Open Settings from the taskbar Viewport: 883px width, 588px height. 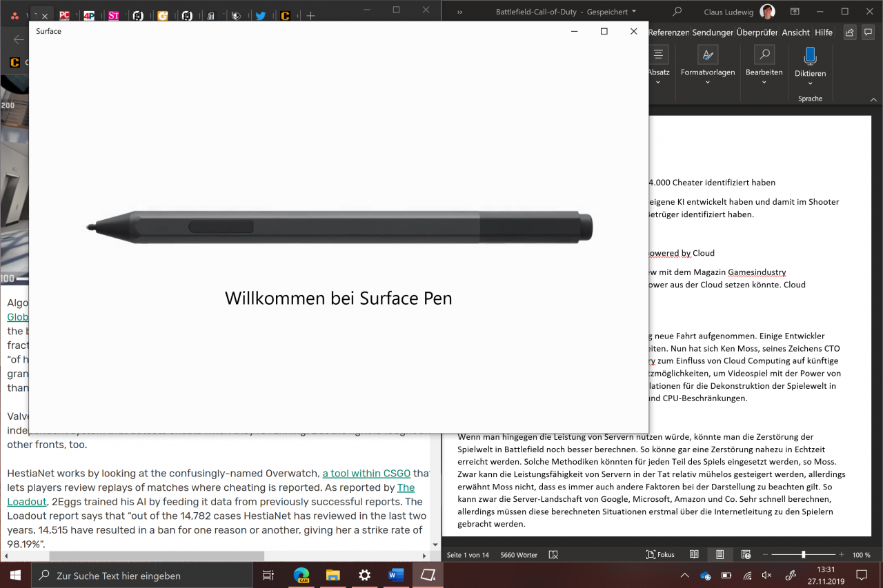[364, 575]
